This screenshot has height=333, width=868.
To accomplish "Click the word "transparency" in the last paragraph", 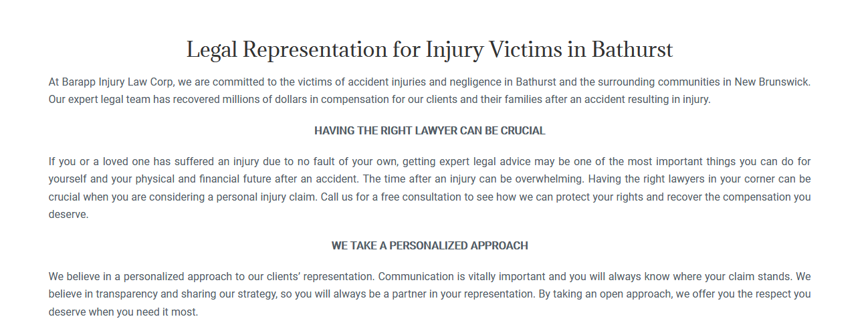I will pos(126,294).
